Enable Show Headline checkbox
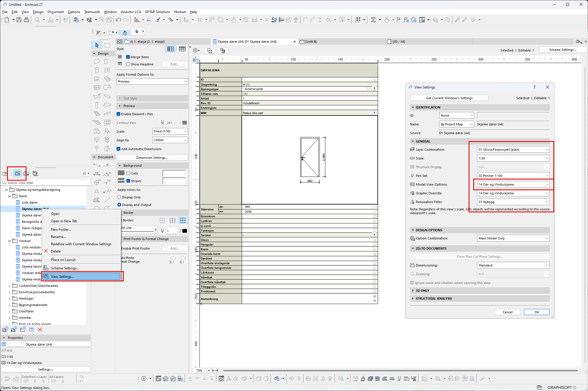This screenshot has height=391, width=588. click(128, 64)
